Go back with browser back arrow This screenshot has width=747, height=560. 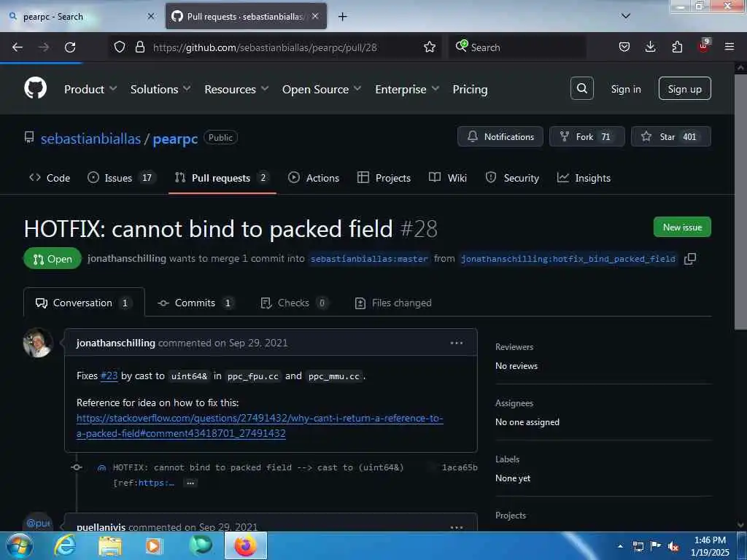(18, 47)
